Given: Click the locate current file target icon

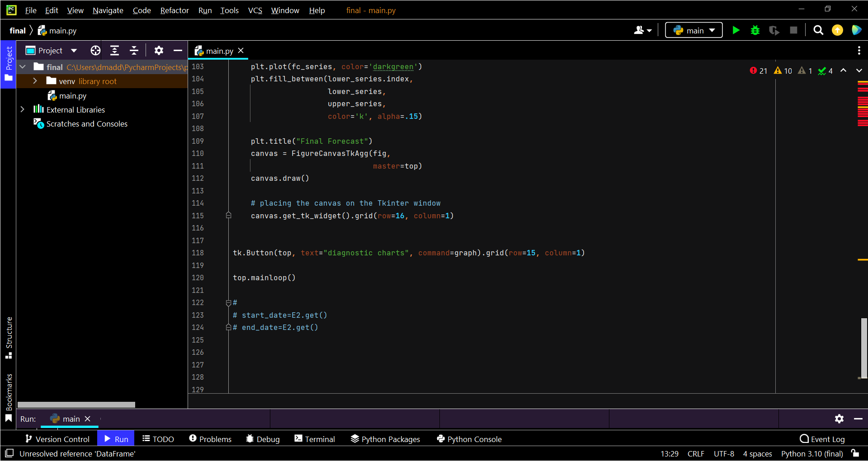Looking at the screenshot, I should click(95, 51).
